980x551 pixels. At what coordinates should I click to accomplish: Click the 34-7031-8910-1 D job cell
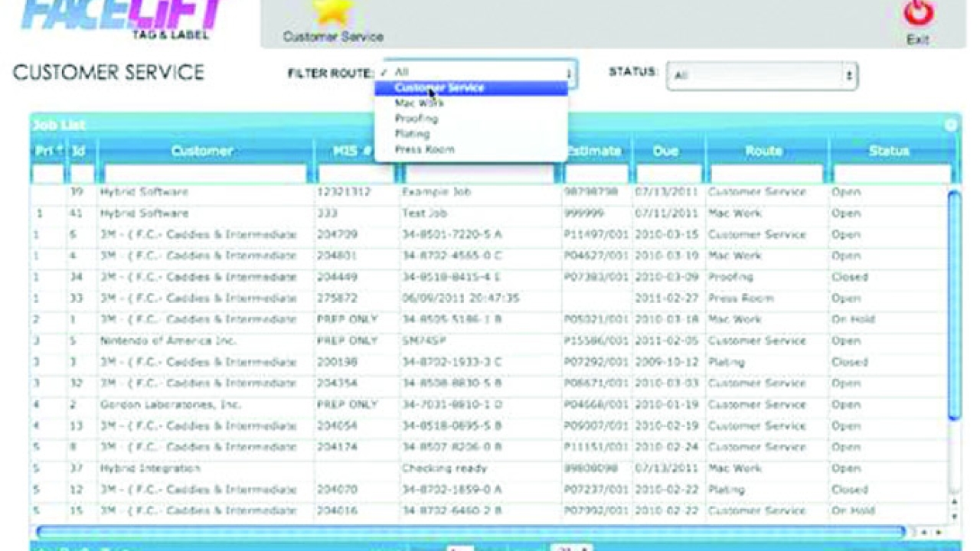[x=452, y=404]
